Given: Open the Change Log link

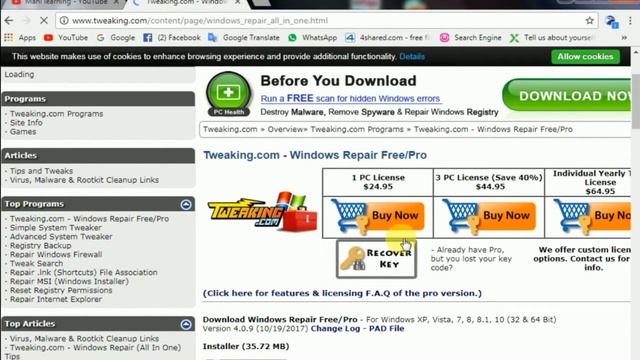Looking at the screenshot, I should pyautogui.click(x=335, y=329).
